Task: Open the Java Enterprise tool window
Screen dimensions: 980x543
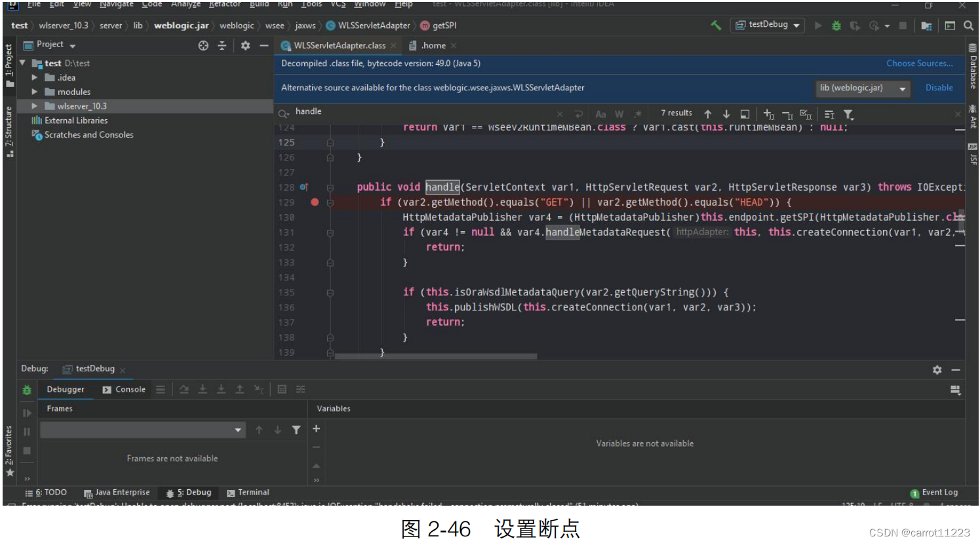Action: click(x=117, y=493)
